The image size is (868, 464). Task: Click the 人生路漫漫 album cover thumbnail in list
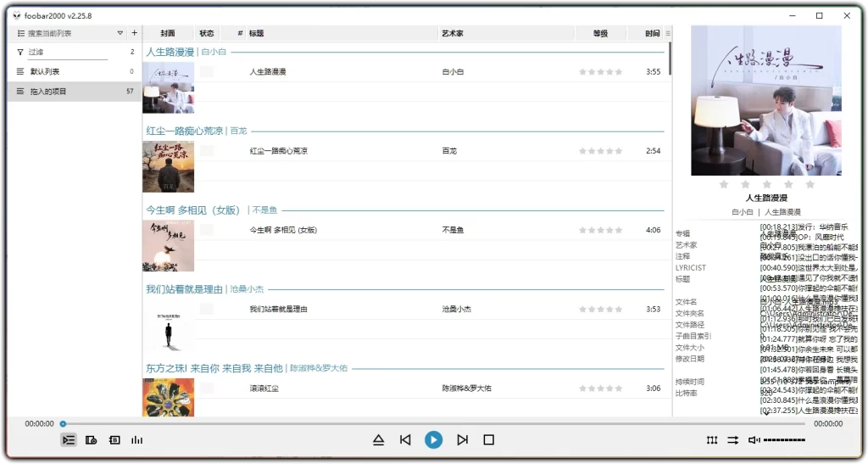[x=169, y=87]
